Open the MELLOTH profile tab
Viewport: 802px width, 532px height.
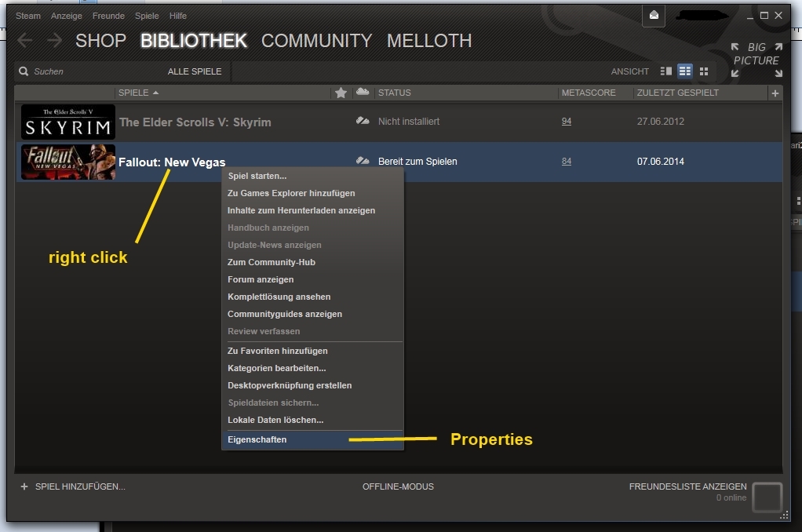pyautogui.click(x=429, y=41)
